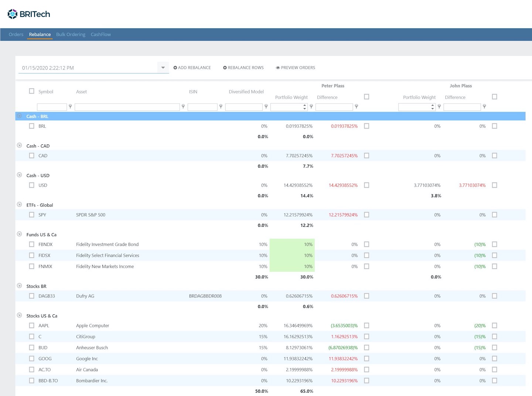Click John Plass Portfolio Weight filter icon
The width and height of the screenshot is (532, 396).
439,106
